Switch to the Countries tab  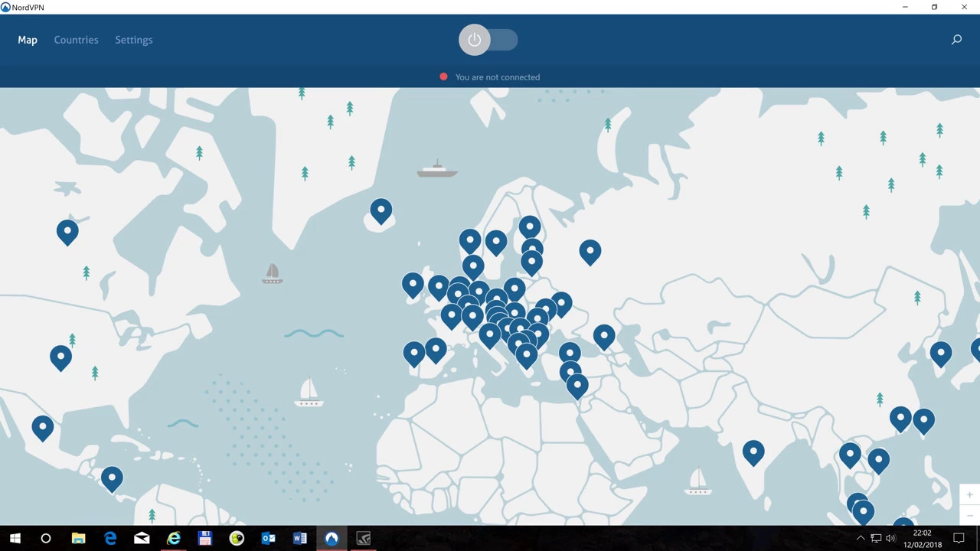[x=76, y=40]
